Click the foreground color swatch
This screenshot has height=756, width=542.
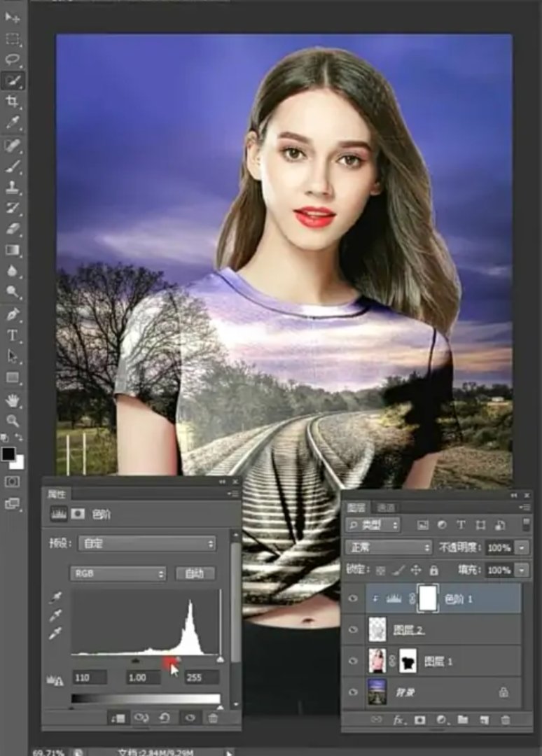tap(8, 454)
